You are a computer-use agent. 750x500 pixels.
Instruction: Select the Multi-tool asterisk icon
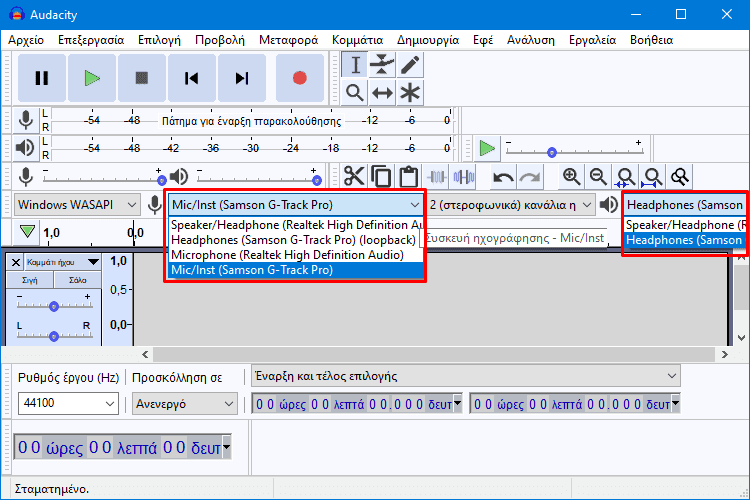[x=410, y=92]
